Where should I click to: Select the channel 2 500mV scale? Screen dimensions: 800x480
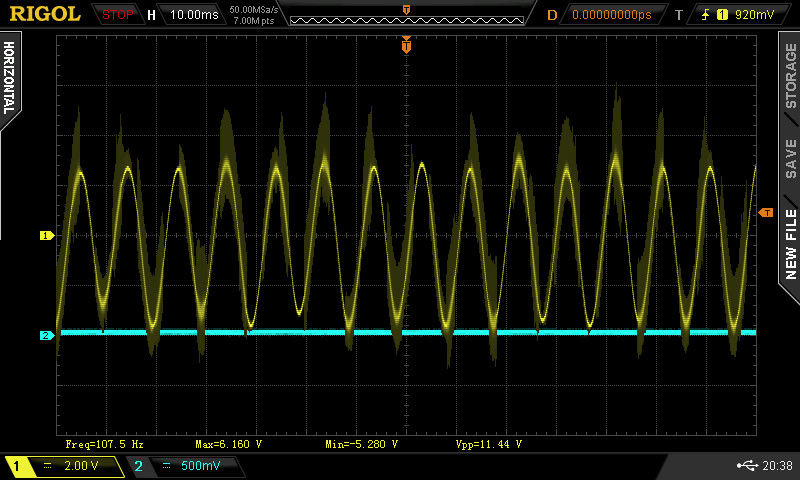[200, 466]
